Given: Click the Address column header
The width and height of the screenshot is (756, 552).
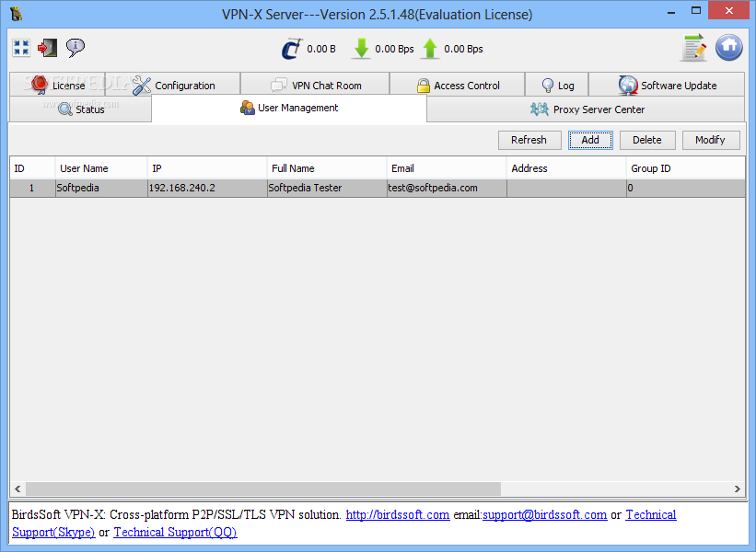Looking at the screenshot, I should click(566, 168).
